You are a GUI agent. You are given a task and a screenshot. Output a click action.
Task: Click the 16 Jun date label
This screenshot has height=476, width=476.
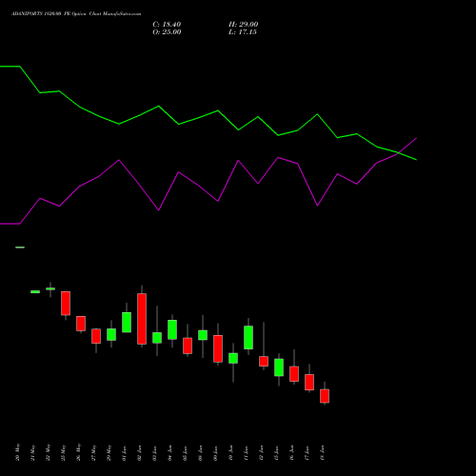[x=291, y=453]
